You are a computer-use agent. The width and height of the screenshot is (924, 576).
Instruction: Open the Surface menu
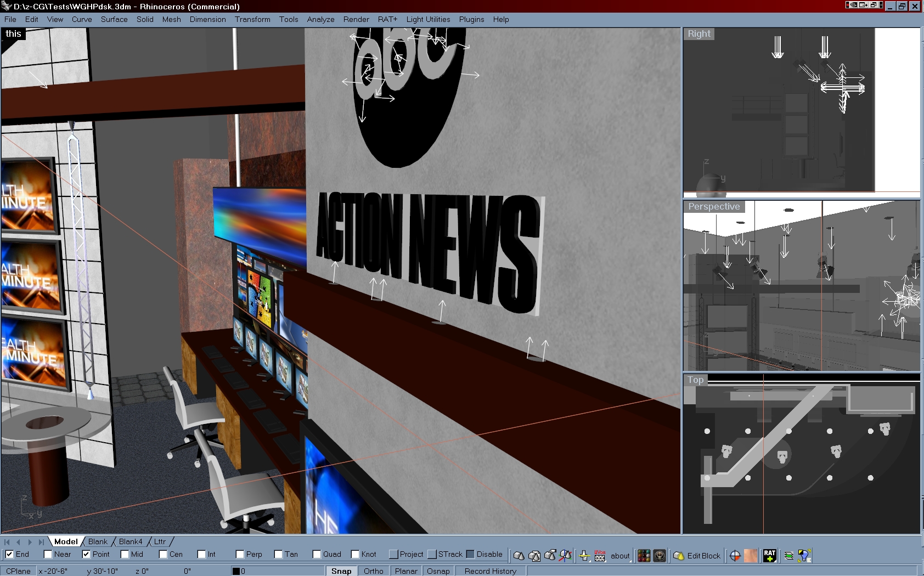point(114,19)
